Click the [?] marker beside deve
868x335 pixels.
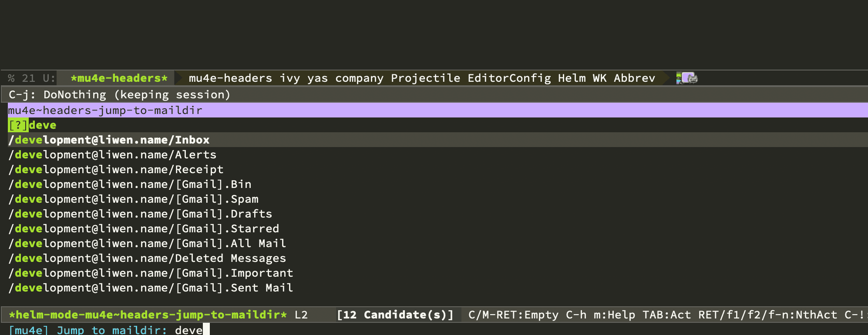pyautogui.click(x=18, y=125)
